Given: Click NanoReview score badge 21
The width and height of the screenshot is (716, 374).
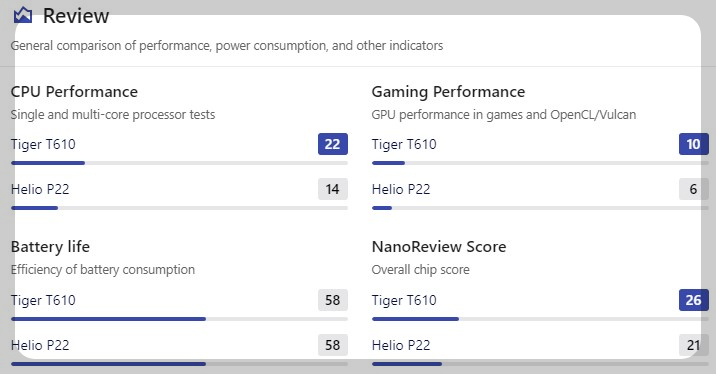Looking at the screenshot, I should [694, 345].
